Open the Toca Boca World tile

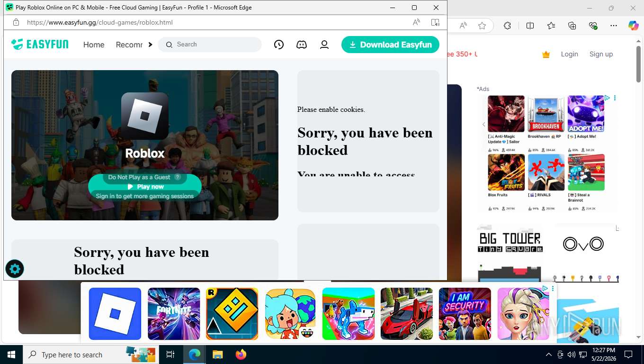(x=290, y=314)
